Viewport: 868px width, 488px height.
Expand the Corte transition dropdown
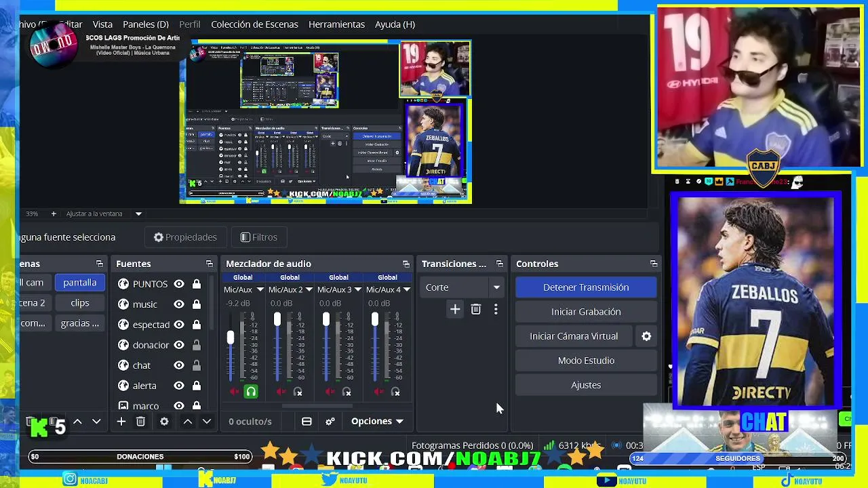pyautogui.click(x=496, y=287)
